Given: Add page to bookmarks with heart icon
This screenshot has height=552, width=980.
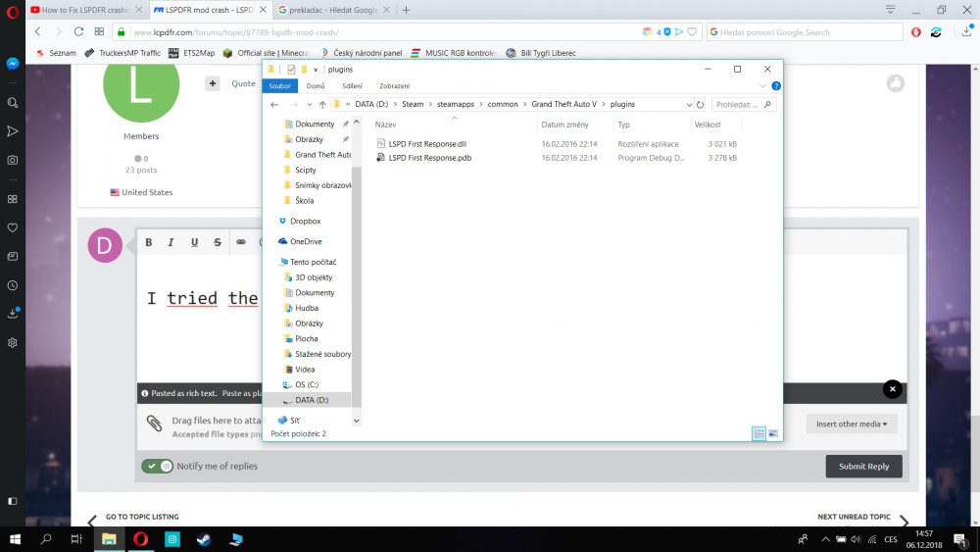Looking at the screenshot, I should point(692,32).
